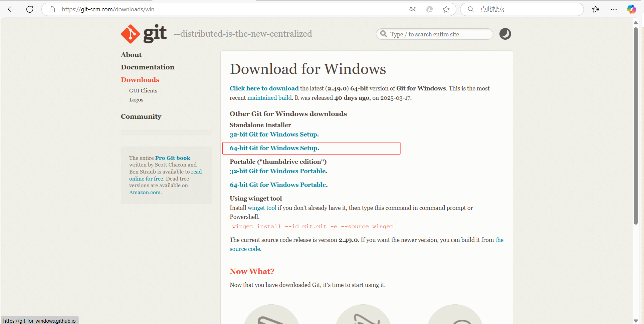Open the 'winget tool' link
644x324 pixels.
point(262,208)
